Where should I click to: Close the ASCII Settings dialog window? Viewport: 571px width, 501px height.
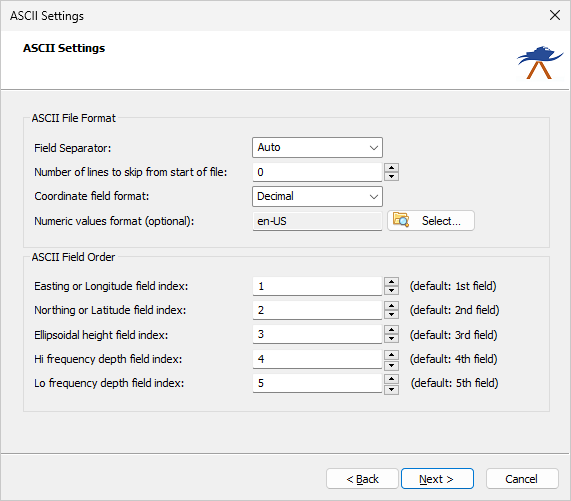[x=555, y=15]
